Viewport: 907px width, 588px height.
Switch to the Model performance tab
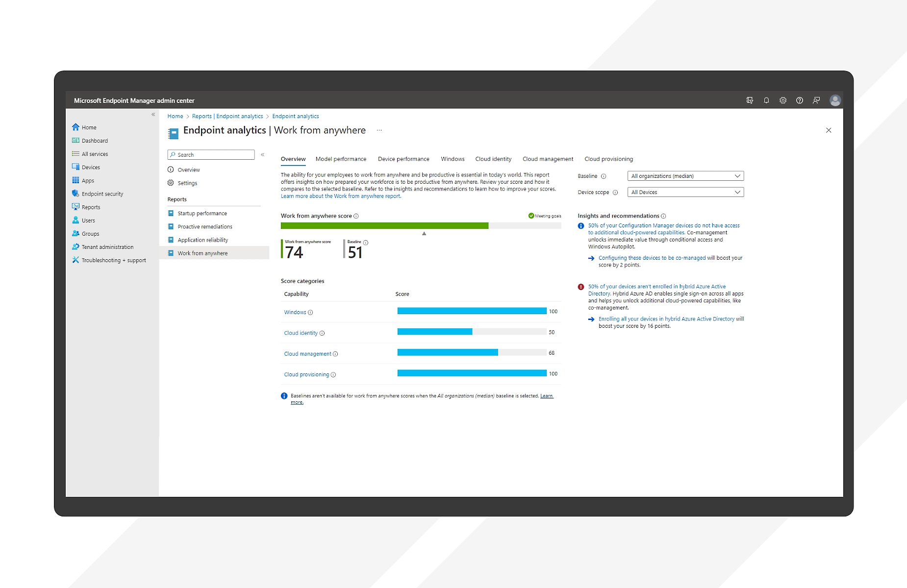coord(341,159)
